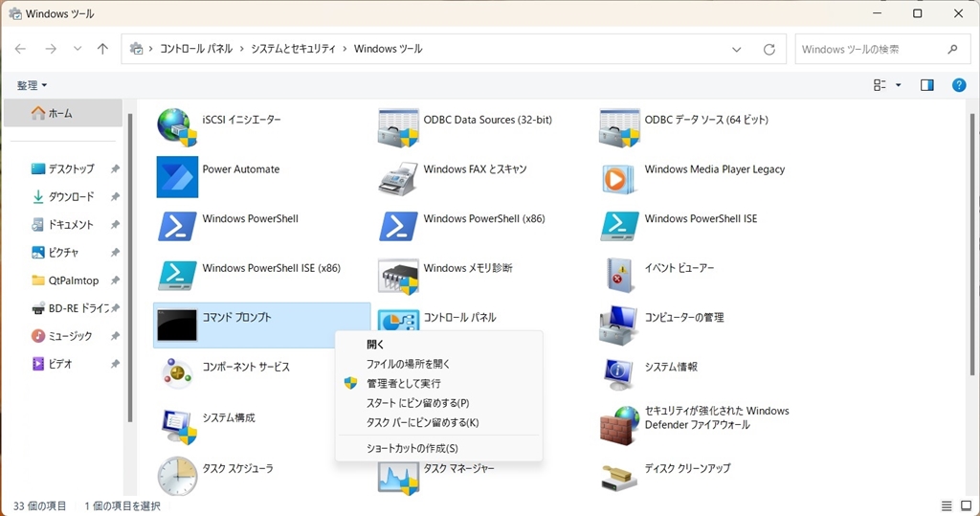Select Defender ファイアウォール brick wall icon

(619, 426)
